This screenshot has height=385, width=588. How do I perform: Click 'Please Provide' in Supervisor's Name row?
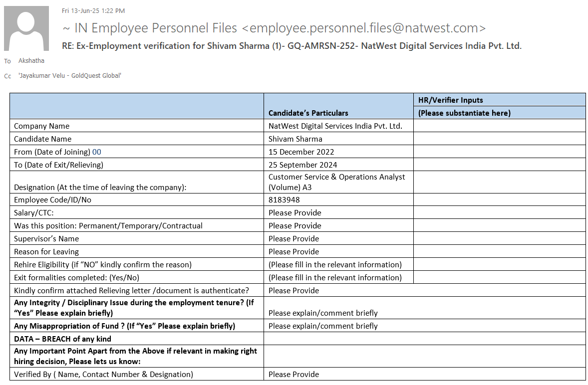[294, 239]
